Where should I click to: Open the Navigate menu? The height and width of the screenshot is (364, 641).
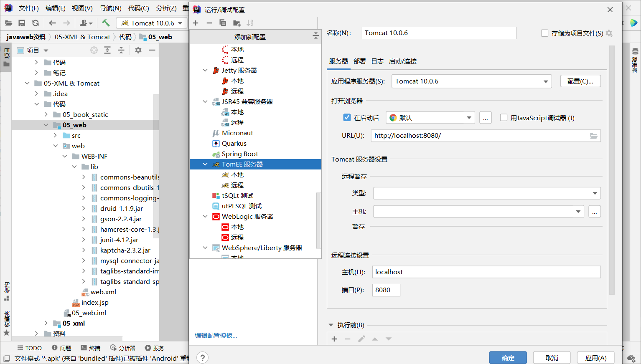(110, 8)
